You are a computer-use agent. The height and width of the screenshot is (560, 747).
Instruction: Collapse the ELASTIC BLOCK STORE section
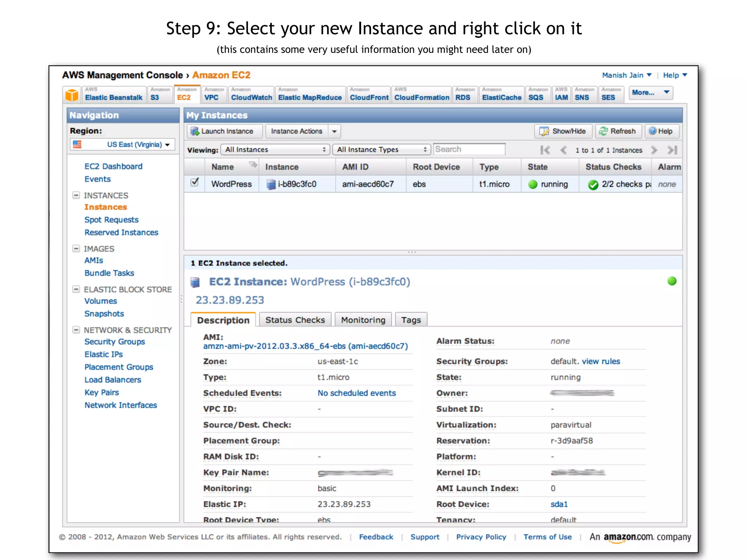[x=76, y=289]
